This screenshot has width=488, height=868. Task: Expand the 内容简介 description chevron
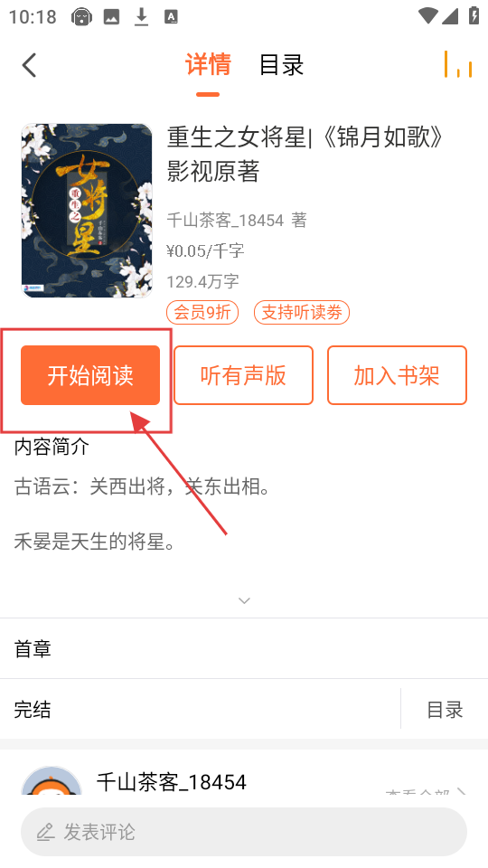coord(244,600)
